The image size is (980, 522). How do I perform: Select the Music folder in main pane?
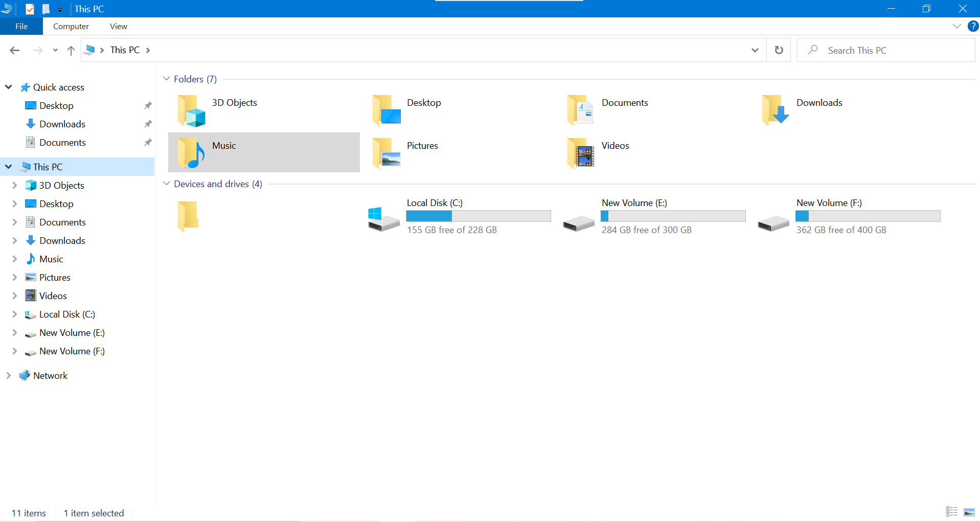264,152
